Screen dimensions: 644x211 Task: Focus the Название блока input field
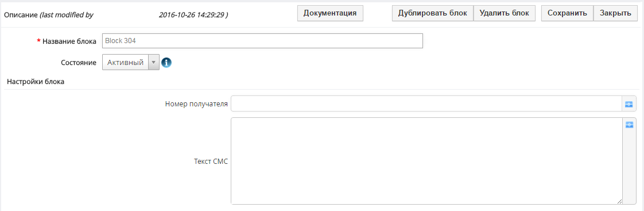(262, 41)
